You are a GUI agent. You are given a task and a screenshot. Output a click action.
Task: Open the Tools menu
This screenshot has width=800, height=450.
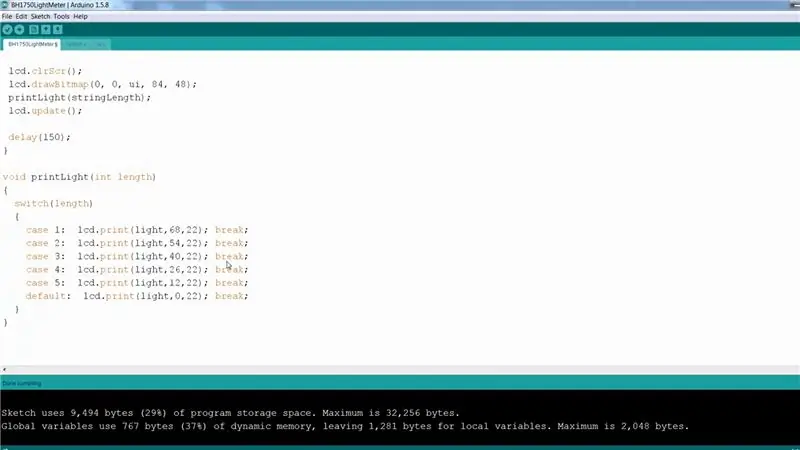(x=61, y=16)
